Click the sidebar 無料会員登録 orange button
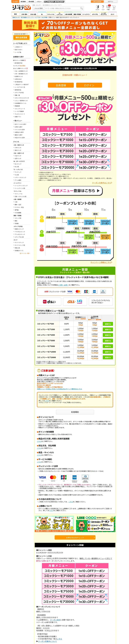Screen dimensions: 129x644 coord(21,37)
